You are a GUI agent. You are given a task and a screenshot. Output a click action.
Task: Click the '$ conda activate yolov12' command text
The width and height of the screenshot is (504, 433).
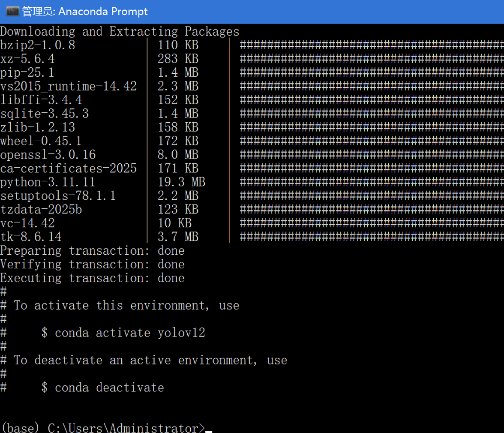tap(123, 333)
